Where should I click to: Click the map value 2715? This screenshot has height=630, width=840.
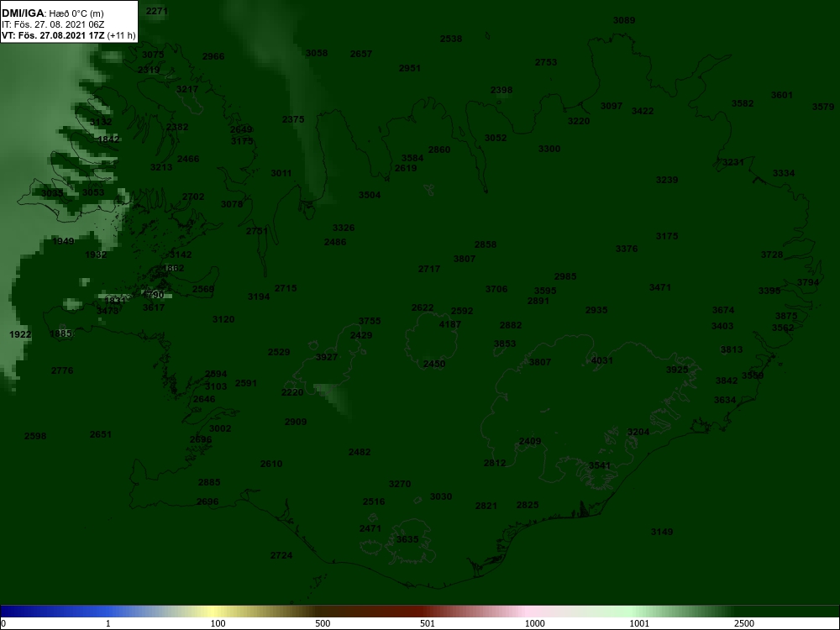coord(286,288)
